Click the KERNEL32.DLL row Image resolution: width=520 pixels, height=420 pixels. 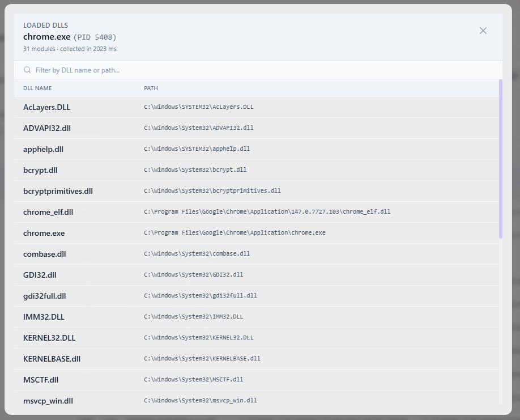(x=257, y=338)
